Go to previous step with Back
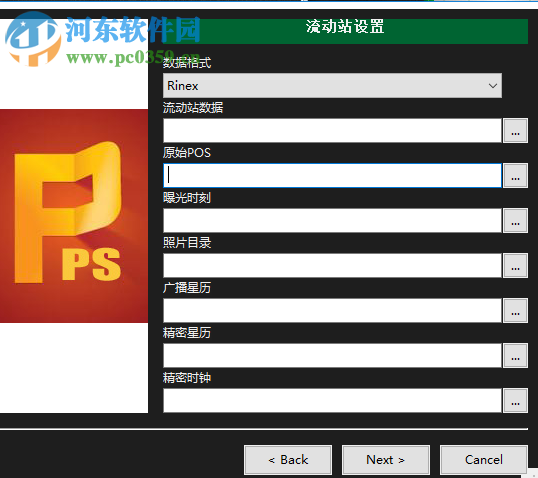 click(288, 460)
